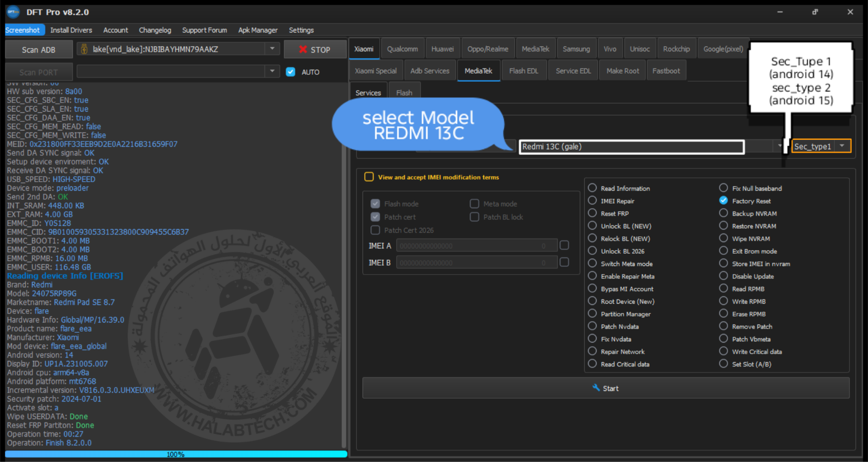This screenshot has height=462, width=868.
Task: Choose Relock BL (NEW) radio button
Action: tap(592, 238)
